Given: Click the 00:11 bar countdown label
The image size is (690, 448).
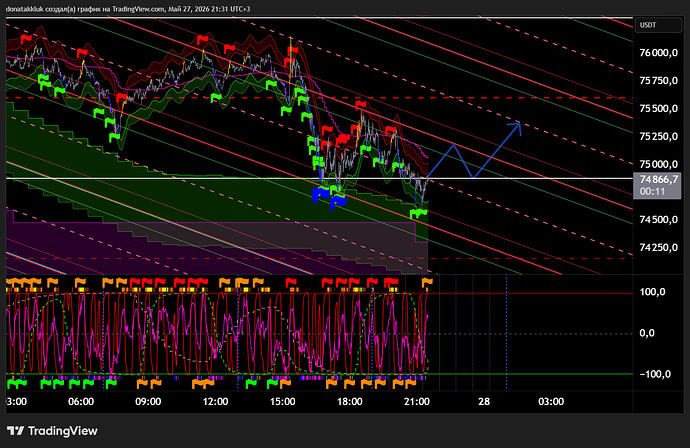Looking at the screenshot, I should (x=652, y=191).
